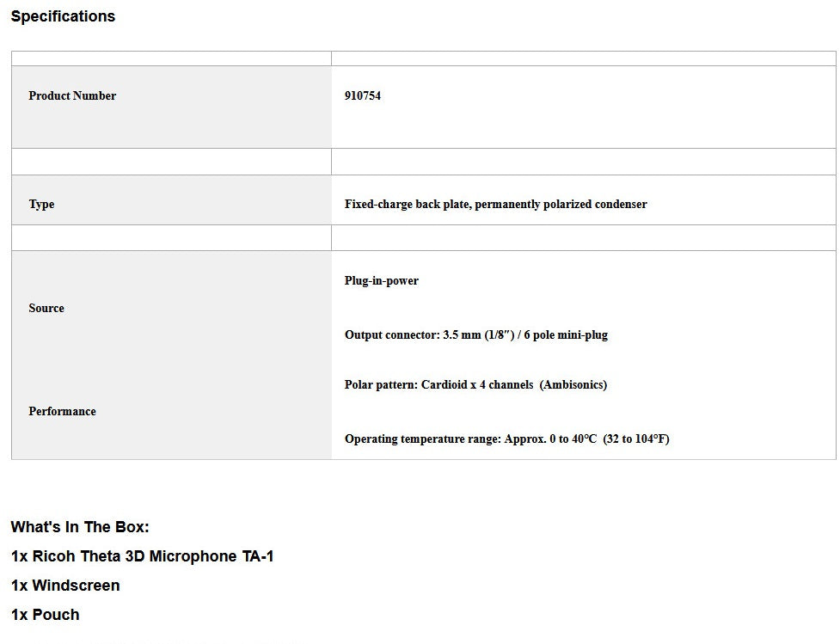
Task: Click the 32 to 104°F temperature text
Action: click(x=636, y=439)
